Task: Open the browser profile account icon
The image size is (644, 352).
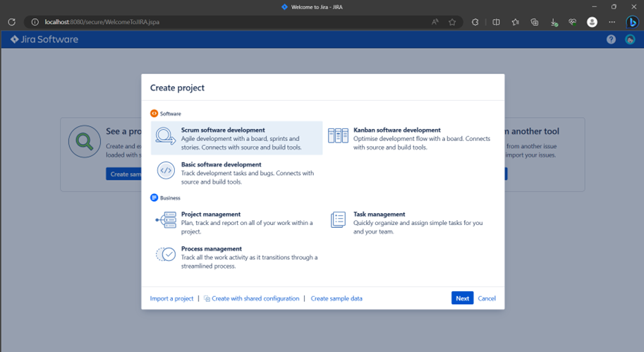Action: 592,22
